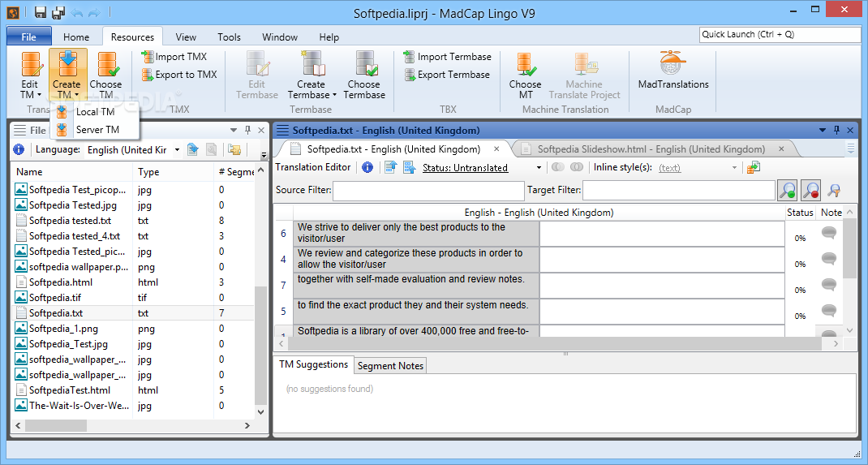The height and width of the screenshot is (465, 868).
Task: Click the (text) inline style link
Action: click(x=670, y=168)
